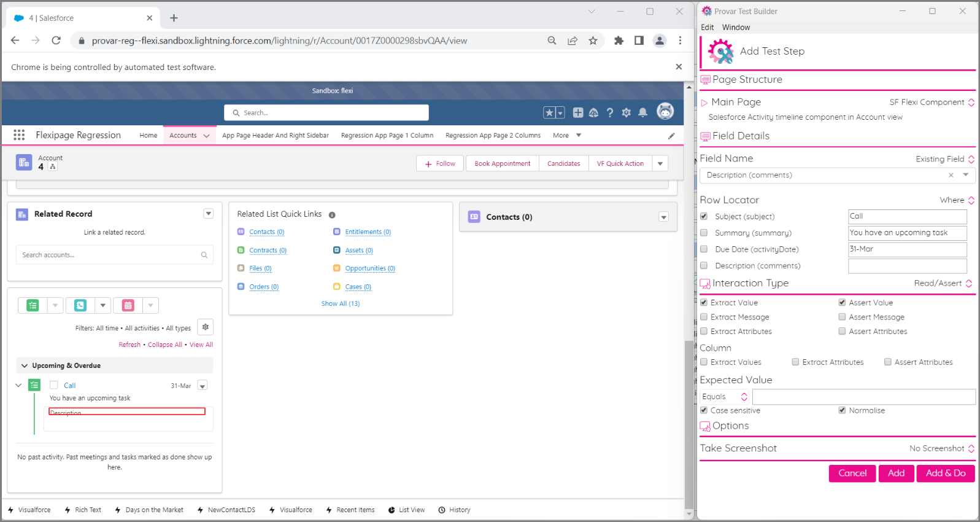The width and height of the screenshot is (980, 522).
Task: Toggle Normalise checkbox
Action: [843, 410]
